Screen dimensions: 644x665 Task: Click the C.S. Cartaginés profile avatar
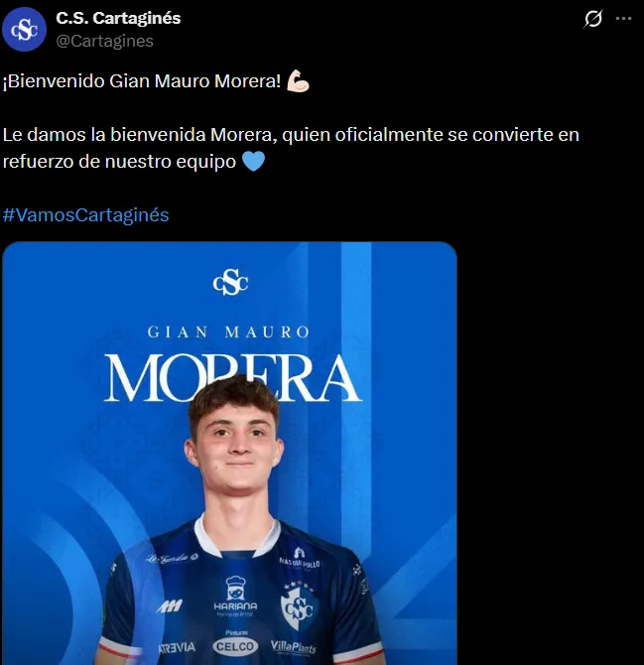point(24,29)
